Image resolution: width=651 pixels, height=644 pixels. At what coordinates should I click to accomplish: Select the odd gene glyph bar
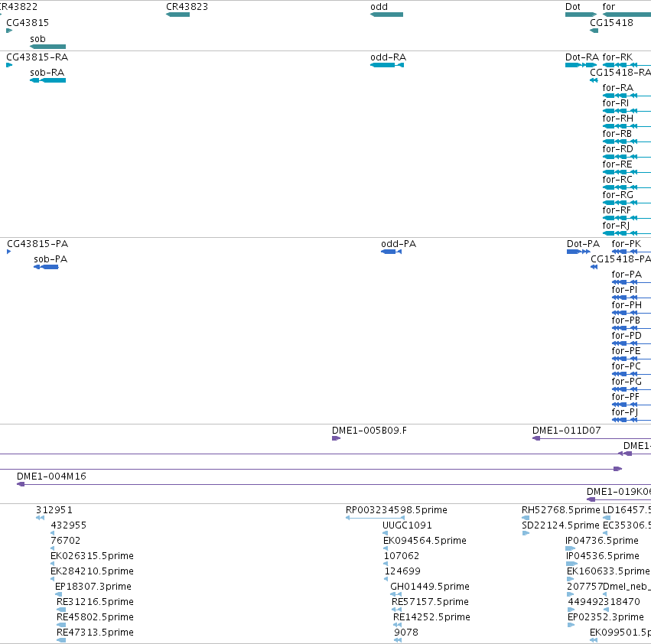click(386, 15)
